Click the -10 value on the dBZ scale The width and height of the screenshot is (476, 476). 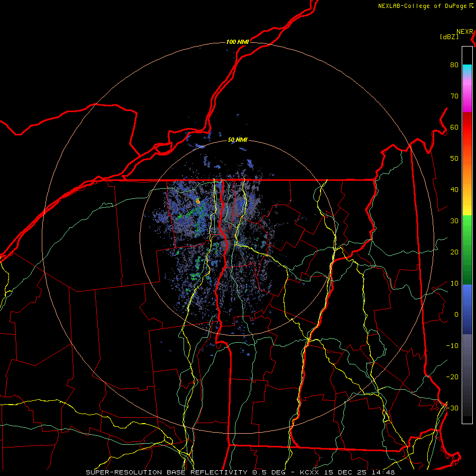pyautogui.click(x=452, y=346)
